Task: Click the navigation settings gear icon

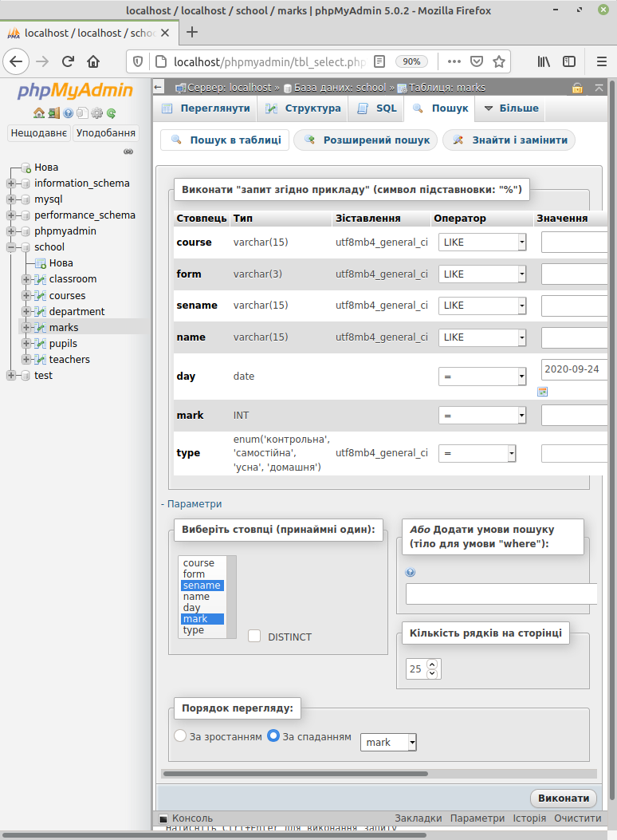Action: click(96, 113)
